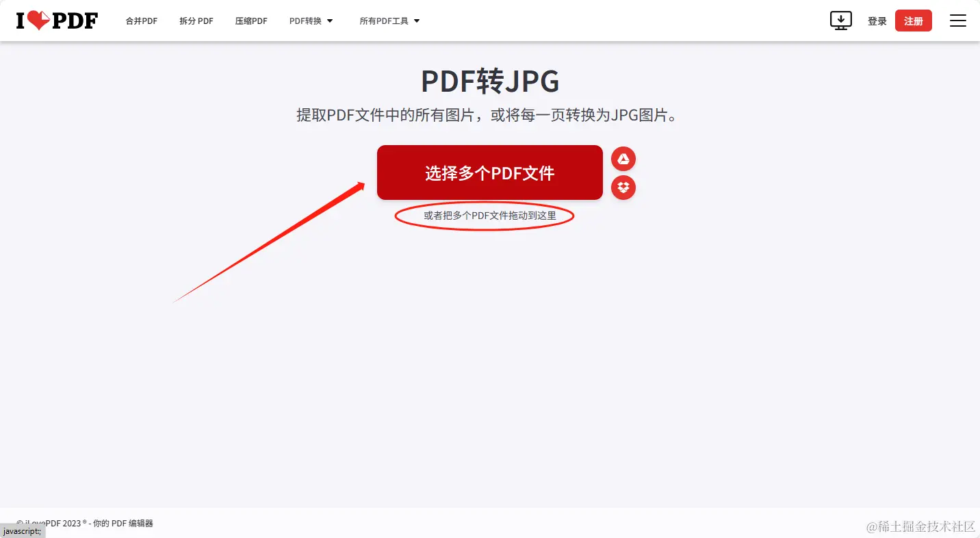Click the download arrow inside the monitor icon
Viewport: 980px width, 538px height.
(840, 21)
